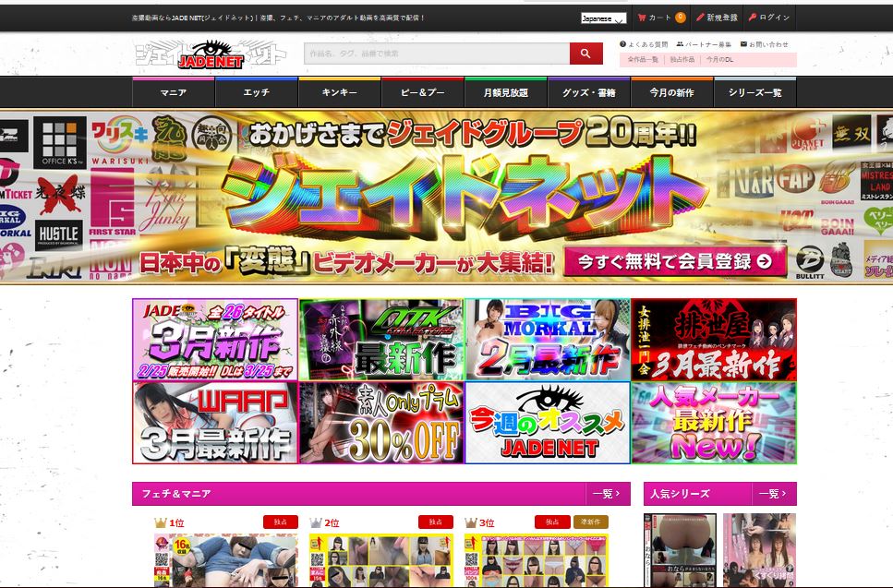Open the 2位 ranked product thumbnail

381,560
